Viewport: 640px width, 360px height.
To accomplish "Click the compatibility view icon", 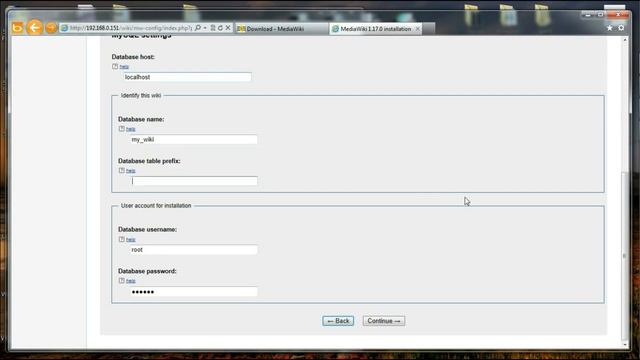I will coord(213,28).
